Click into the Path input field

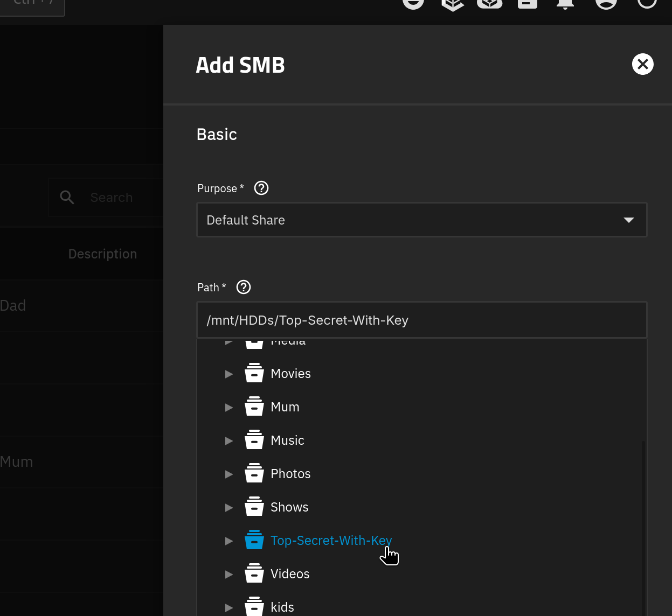422,320
